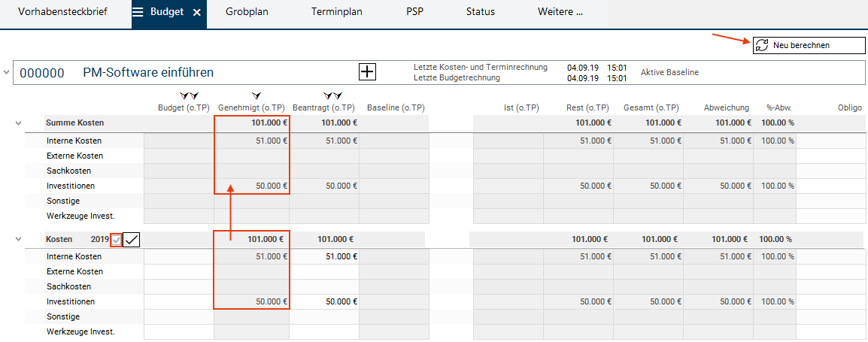Image resolution: width=868 pixels, height=342 pixels.
Task: Click the hamburger menu icon on Budget tab
Action: pyautogui.click(x=138, y=11)
